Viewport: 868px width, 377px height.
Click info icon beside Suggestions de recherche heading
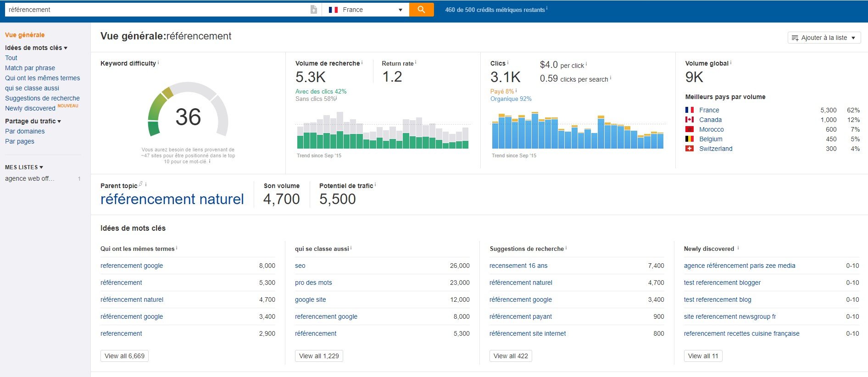tap(566, 248)
